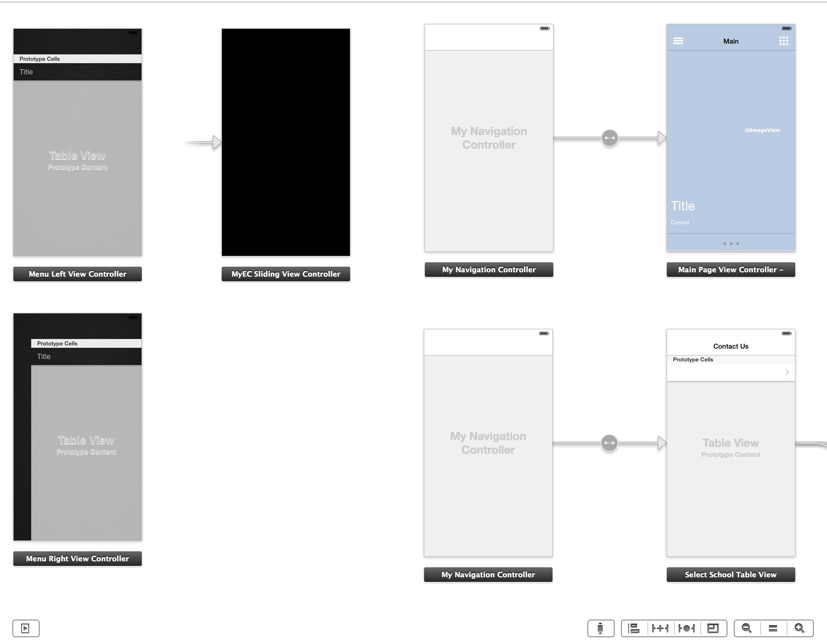Click the zoom out magnifier icon
This screenshot has width=827, height=644.
(747, 628)
